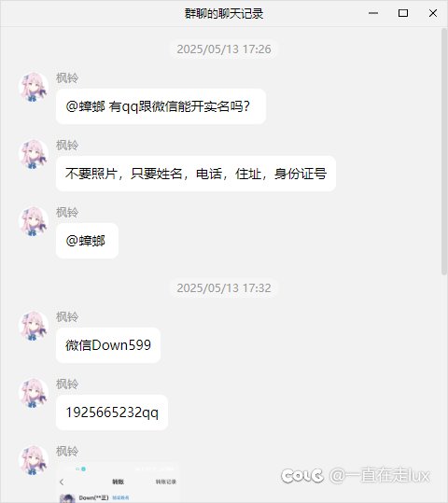Click the 枫铃 name above the first message
448x503 pixels.
(x=67, y=78)
